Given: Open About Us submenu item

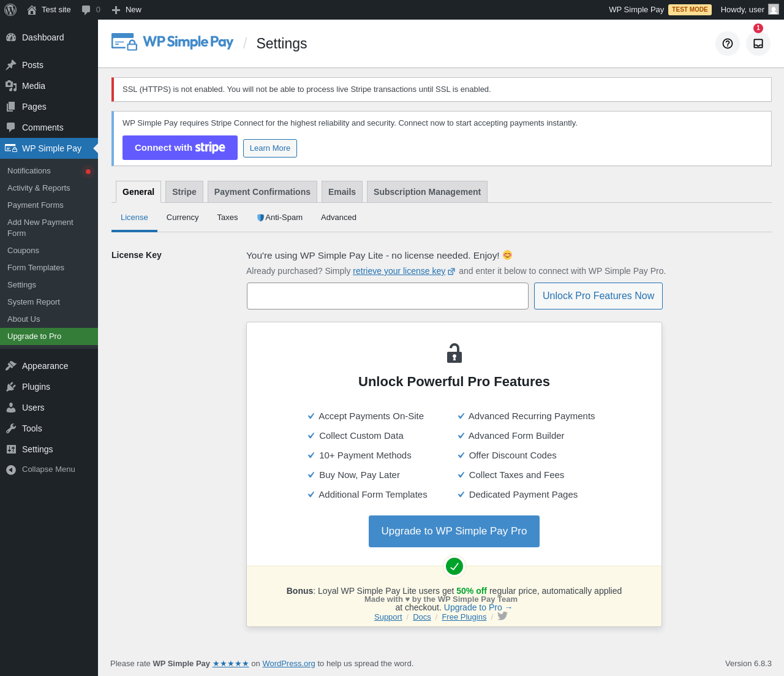Looking at the screenshot, I should (x=49, y=319).
